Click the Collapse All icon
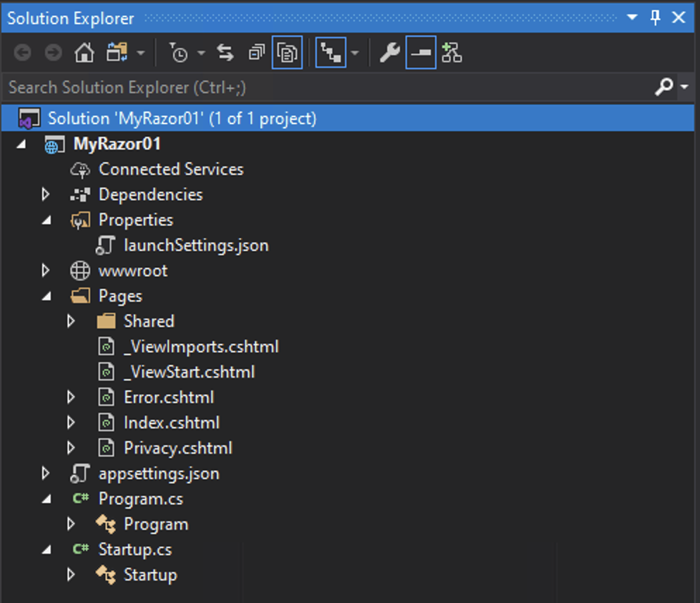Image resolution: width=700 pixels, height=603 pixels. (x=256, y=52)
